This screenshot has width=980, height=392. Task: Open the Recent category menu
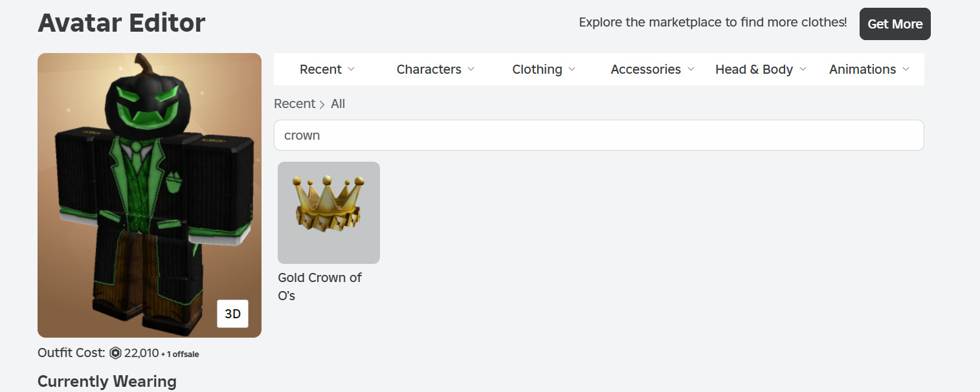(327, 69)
